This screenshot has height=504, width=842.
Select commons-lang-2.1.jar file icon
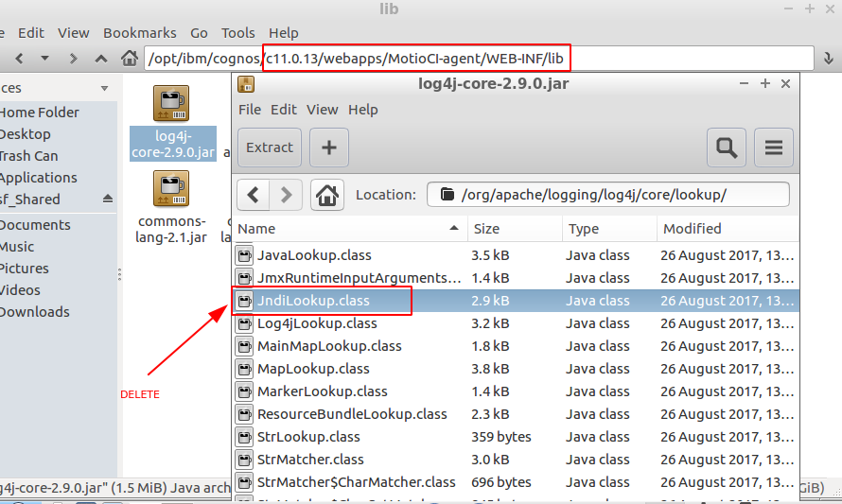coord(171,188)
